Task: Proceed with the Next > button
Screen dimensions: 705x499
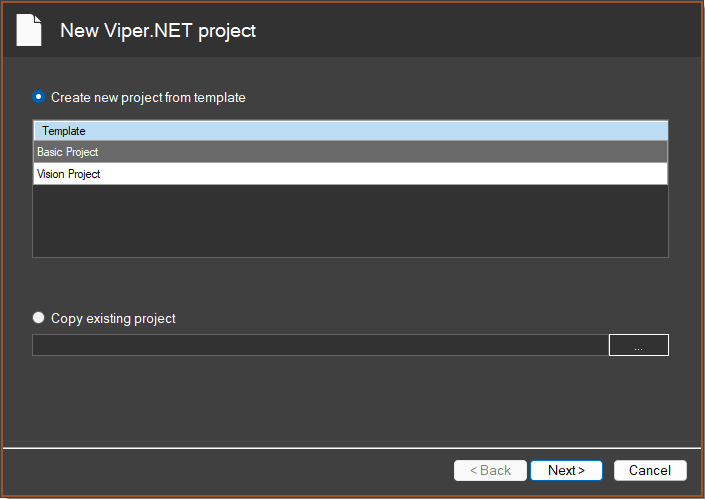Action: pyautogui.click(x=567, y=470)
